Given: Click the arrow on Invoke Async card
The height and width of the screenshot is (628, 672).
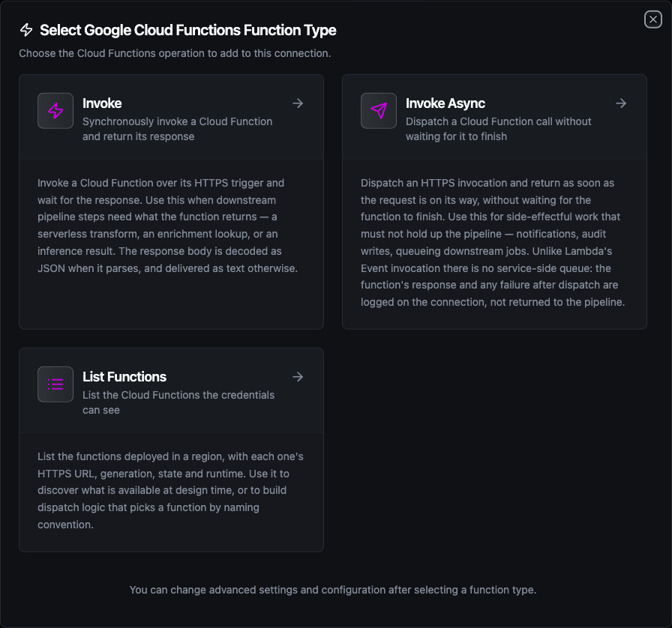Looking at the screenshot, I should point(621,103).
